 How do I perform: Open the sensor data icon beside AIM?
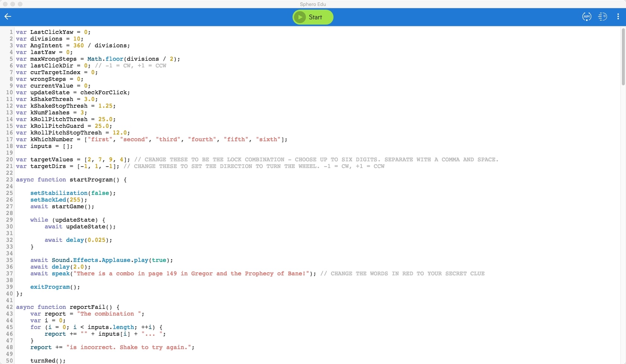coord(602,16)
